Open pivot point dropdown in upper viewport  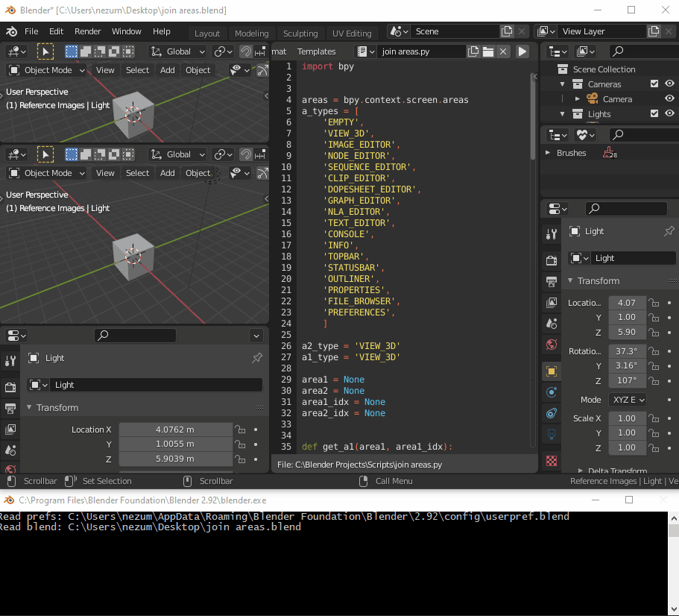click(x=223, y=51)
